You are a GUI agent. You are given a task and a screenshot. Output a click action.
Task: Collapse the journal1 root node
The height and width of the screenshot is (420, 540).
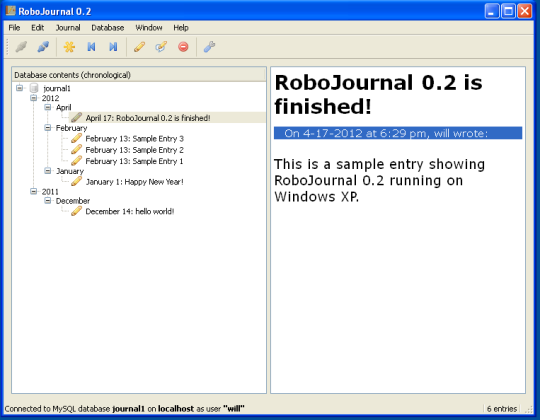20,88
